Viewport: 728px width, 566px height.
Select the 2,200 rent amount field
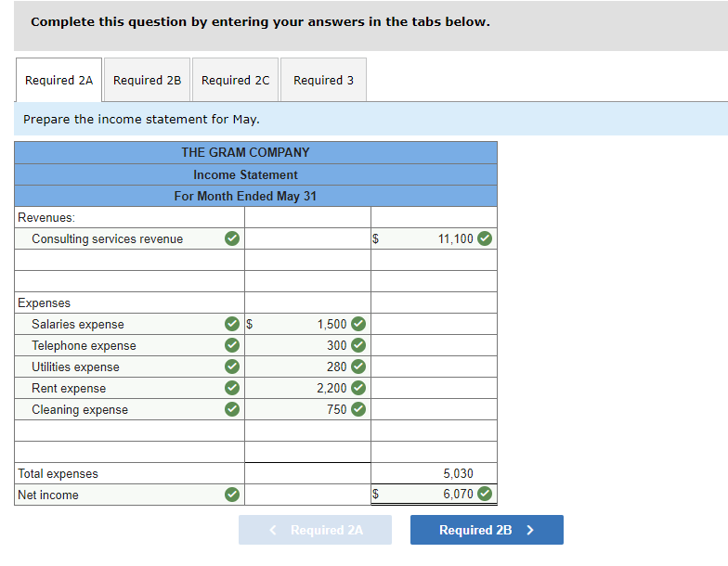coord(308,388)
